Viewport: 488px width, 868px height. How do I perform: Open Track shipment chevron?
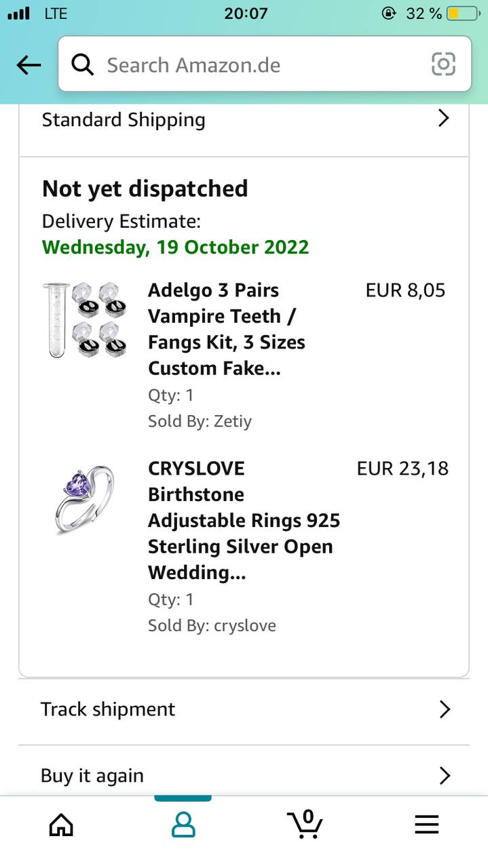pyautogui.click(x=445, y=709)
